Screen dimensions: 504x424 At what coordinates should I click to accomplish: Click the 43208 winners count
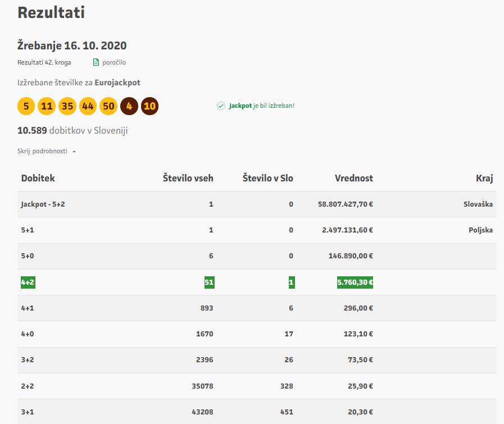202,412
